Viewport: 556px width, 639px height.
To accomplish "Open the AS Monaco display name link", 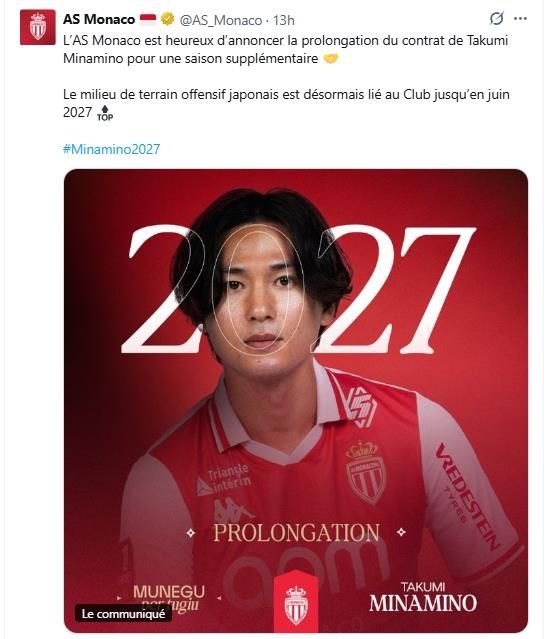I will (x=99, y=19).
